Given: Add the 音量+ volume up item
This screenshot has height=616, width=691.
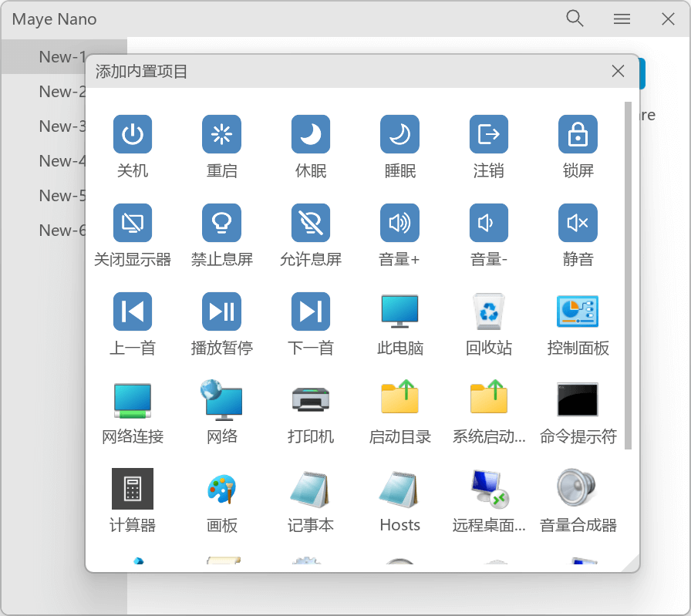Looking at the screenshot, I should click(399, 224).
